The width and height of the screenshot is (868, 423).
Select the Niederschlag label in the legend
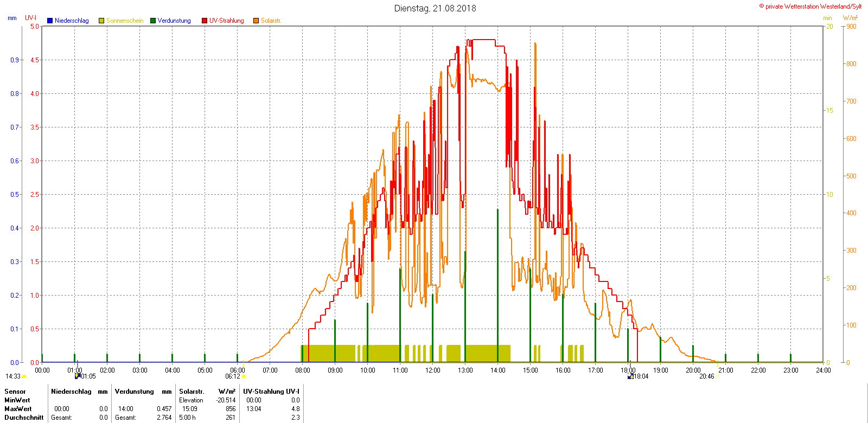coord(72,21)
